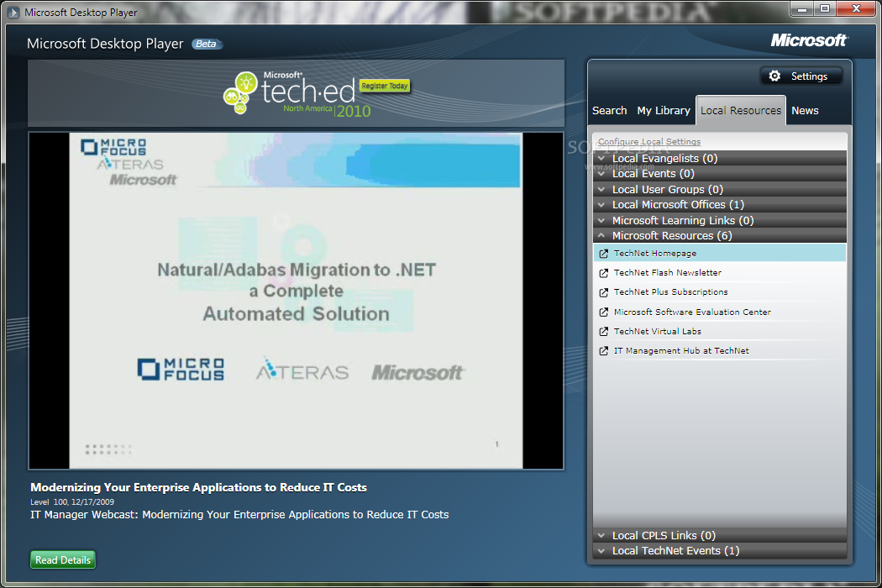Image resolution: width=882 pixels, height=588 pixels.
Task: Click the Register Today button on banner
Action: 385,86
